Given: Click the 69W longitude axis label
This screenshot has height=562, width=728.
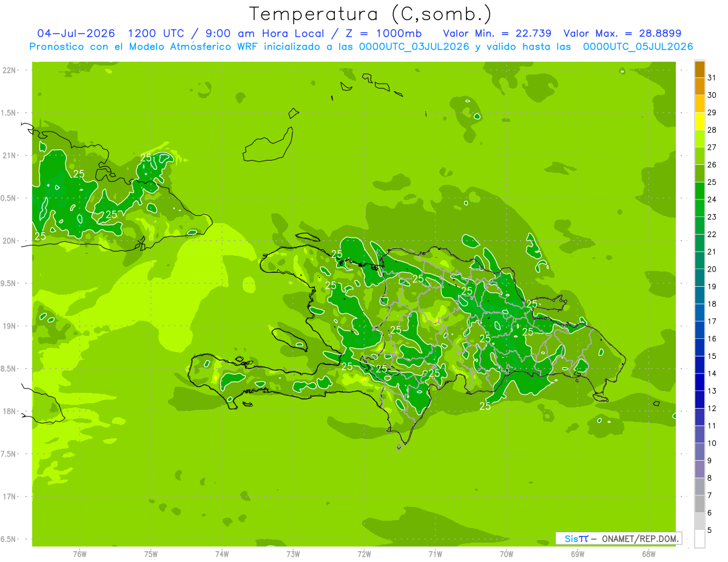Looking at the screenshot, I should [x=578, y=554].
